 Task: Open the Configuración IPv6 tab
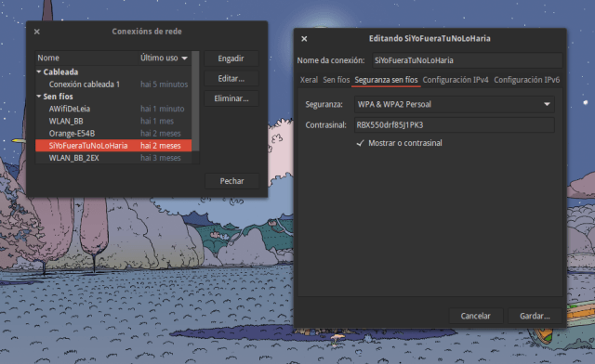(x=527, y=80)
